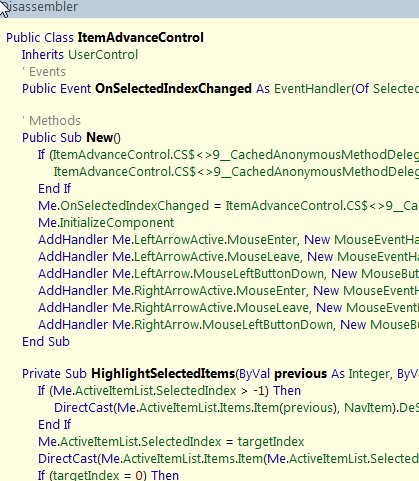
Task: Open the UserControl type link
Action: tap(103, 55)
